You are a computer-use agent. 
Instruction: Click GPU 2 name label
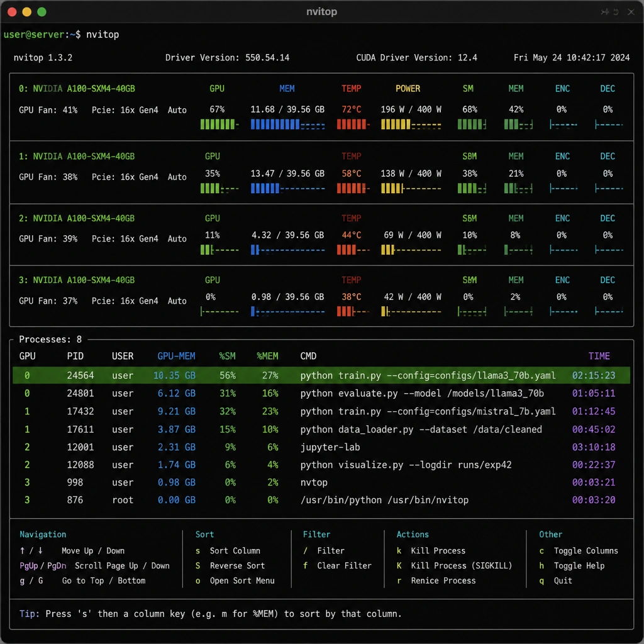pos(84,218)
